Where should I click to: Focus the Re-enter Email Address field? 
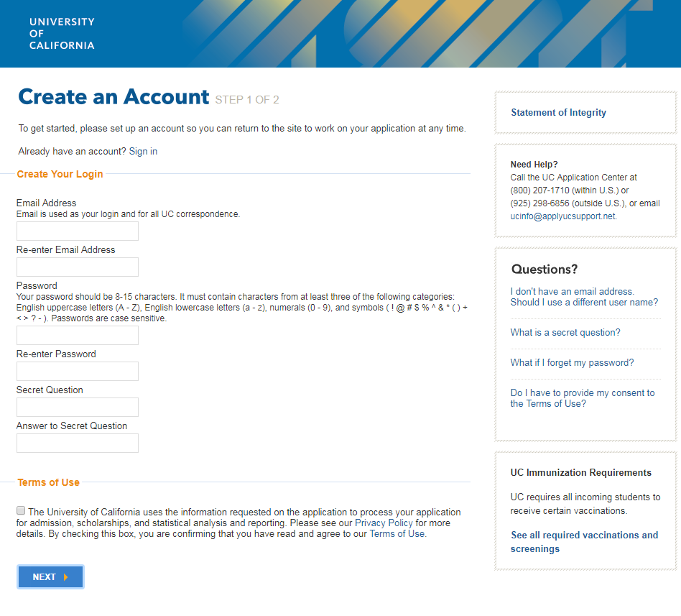[x=78, y=267]
